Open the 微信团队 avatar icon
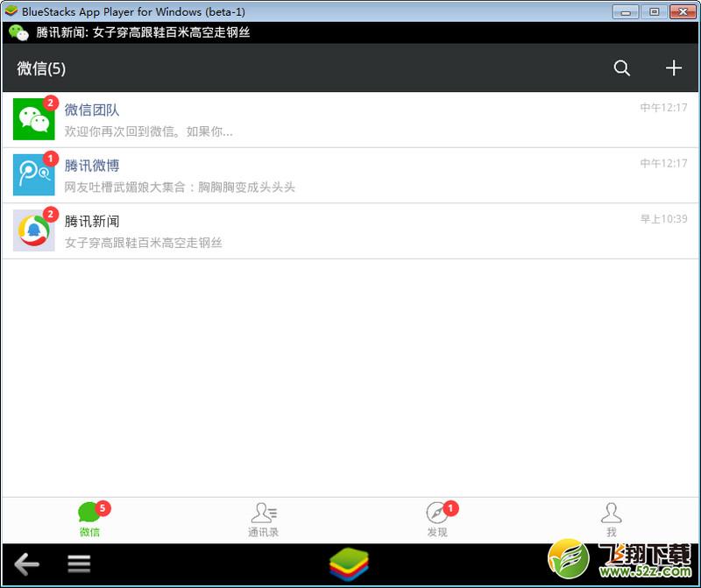The image size is (701, 588). pyautogui.click(x=34, y=119)
